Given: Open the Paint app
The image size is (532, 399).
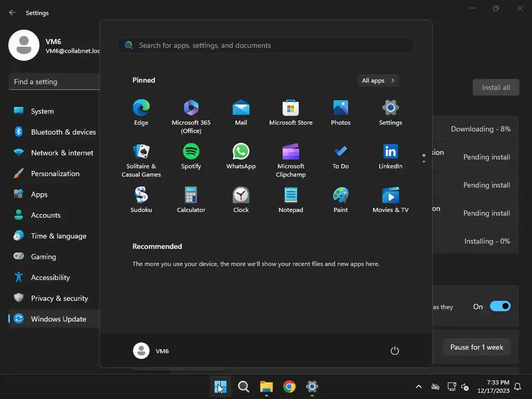Looking at the screenshot, I should click(341, 200).
